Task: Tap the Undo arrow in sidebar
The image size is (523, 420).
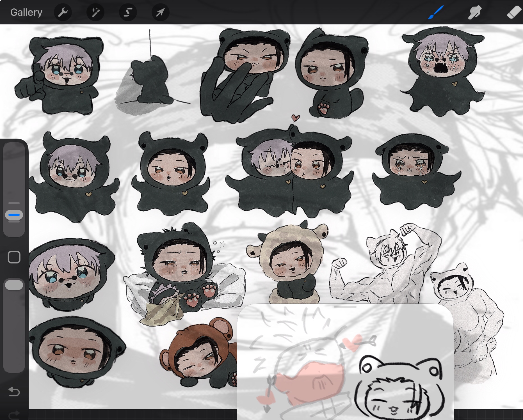Action: [x=14, y=391]
